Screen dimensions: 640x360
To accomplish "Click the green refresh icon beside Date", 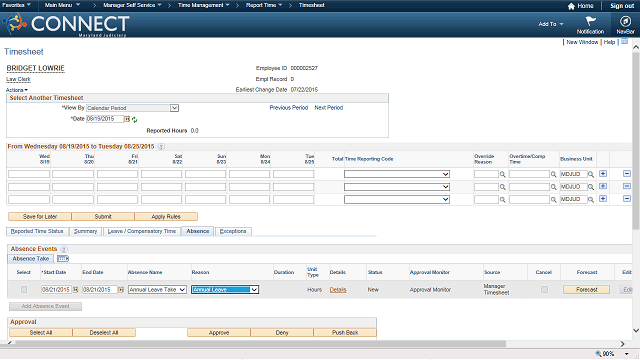I will click(x=134, y=120).
